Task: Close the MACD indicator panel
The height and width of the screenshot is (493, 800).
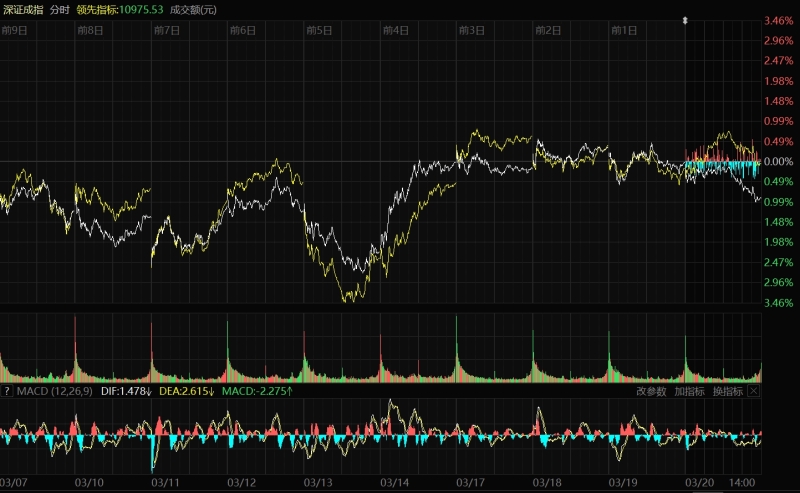Action: click(x=754, y=391)
